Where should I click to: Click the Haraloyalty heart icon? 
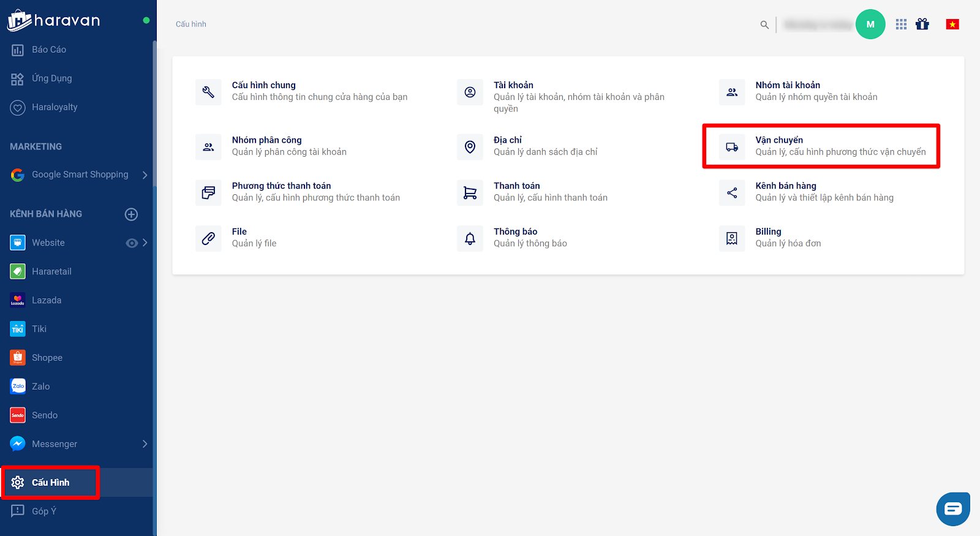(x=18, y=108)
